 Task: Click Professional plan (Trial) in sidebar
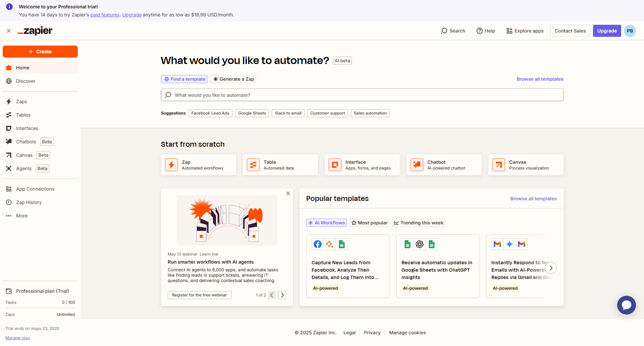coord(40,291)
